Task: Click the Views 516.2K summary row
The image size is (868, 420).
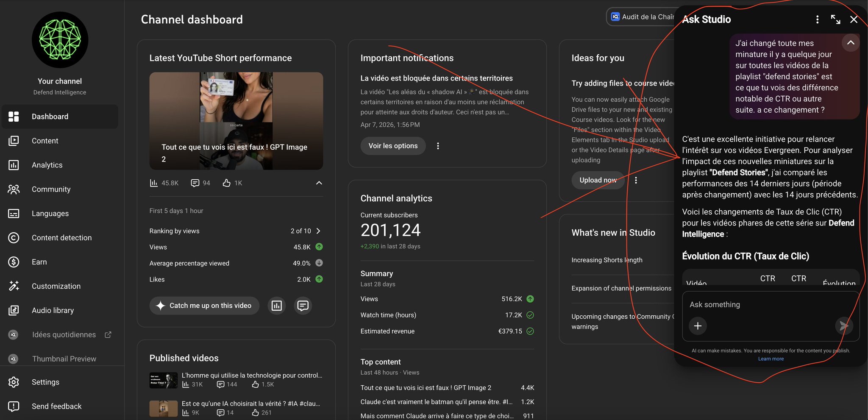Action: (447, 299)
